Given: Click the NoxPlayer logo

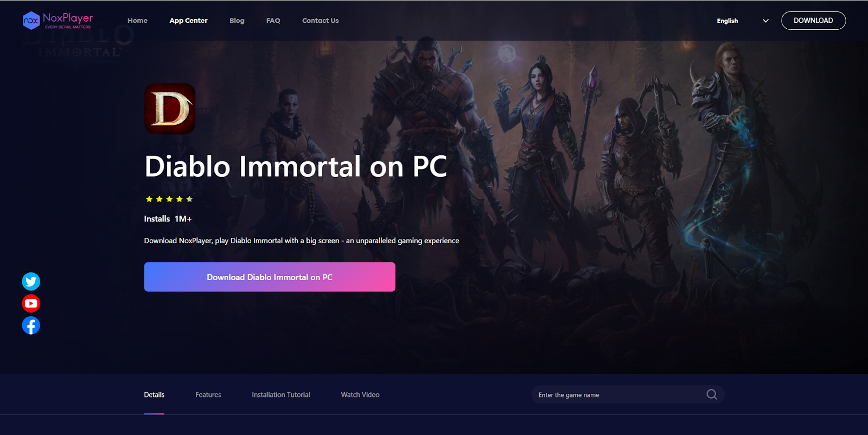Looking at the screenshot, I should [58, 21].
